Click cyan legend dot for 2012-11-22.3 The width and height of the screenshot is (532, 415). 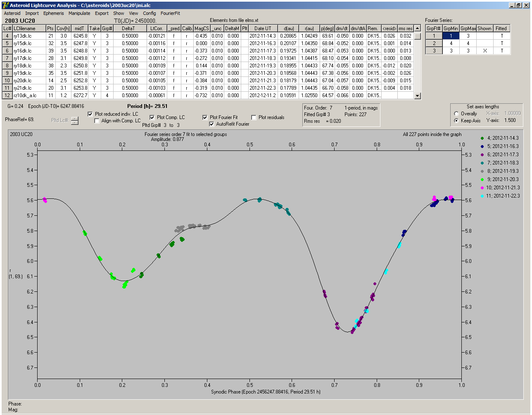[x=483, y=196]
